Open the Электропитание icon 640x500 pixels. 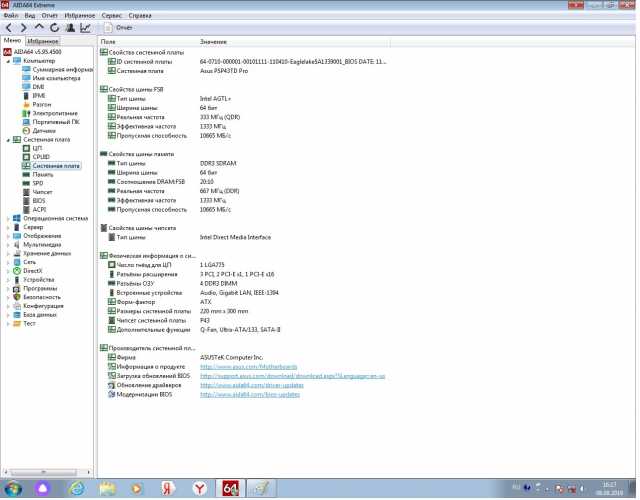pos(26,113)
